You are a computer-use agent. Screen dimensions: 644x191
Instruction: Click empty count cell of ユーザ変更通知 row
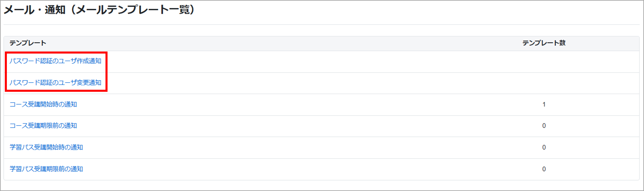[x=544, y=83]
